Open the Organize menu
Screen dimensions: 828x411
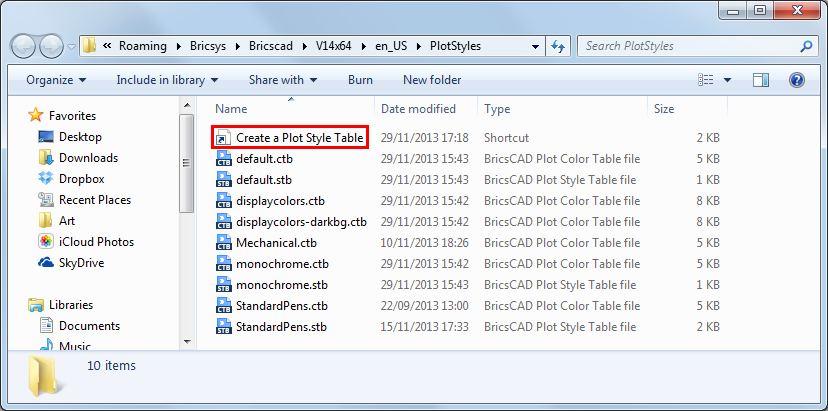(56, 80)
